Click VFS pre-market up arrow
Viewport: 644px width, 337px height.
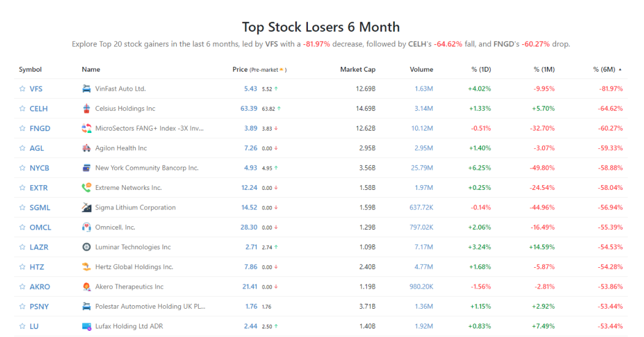[276, 89]
